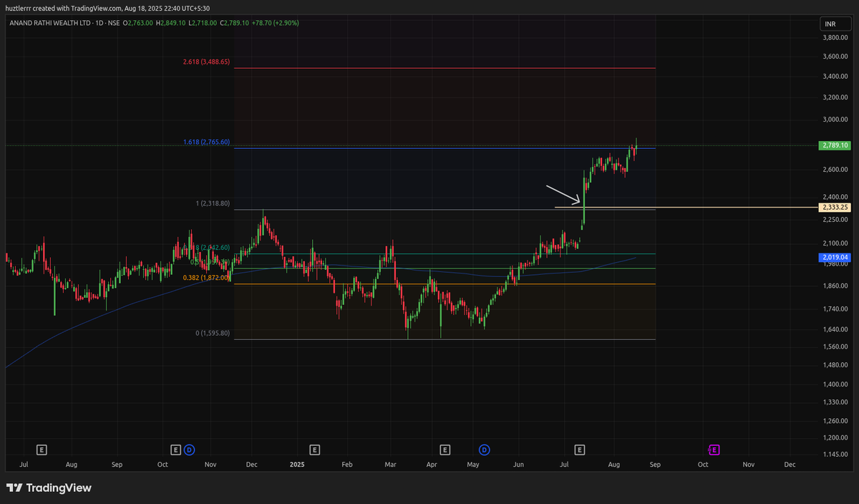The width and height of the screenshot is (859, 504).
Task: Click the dividend D marker near Oct 2024
Action: pyautogui.click(x=189, y=450)
